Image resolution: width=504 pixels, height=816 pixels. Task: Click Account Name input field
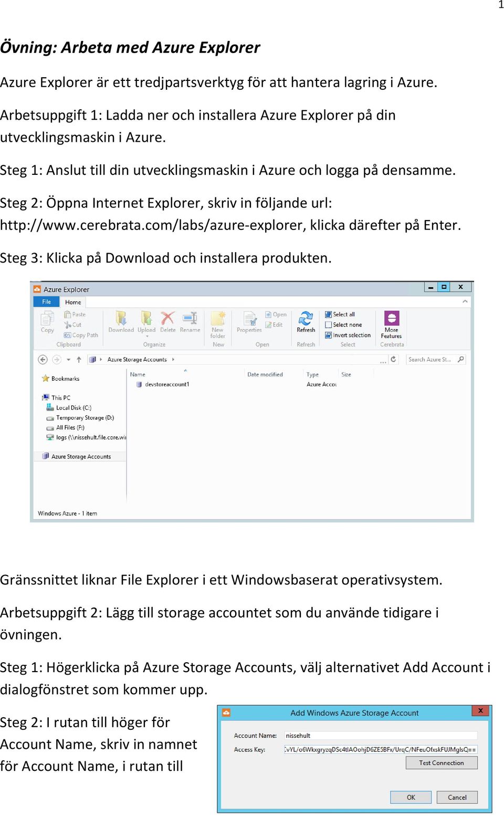[381, 736]
